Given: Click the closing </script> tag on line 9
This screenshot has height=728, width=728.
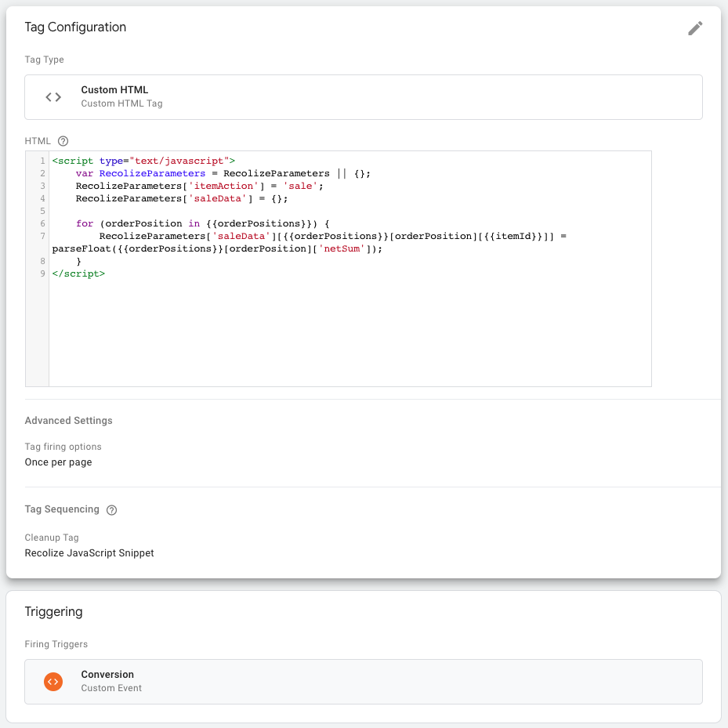Looking at the screenshot, I should click(78, 273).
